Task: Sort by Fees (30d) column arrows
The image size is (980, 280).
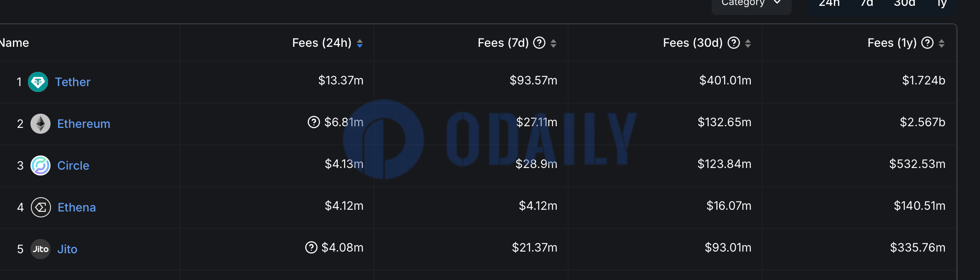Action: [x=748, y=43]
